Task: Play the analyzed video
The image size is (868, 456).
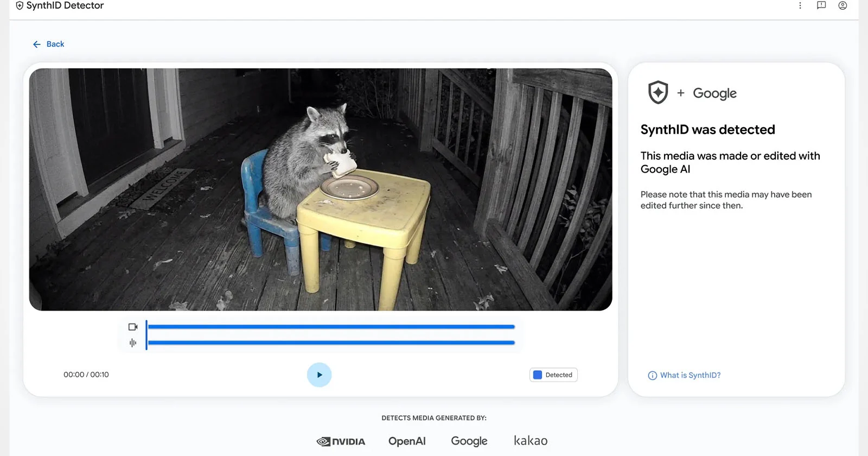Action: click(x=319, y=375)
